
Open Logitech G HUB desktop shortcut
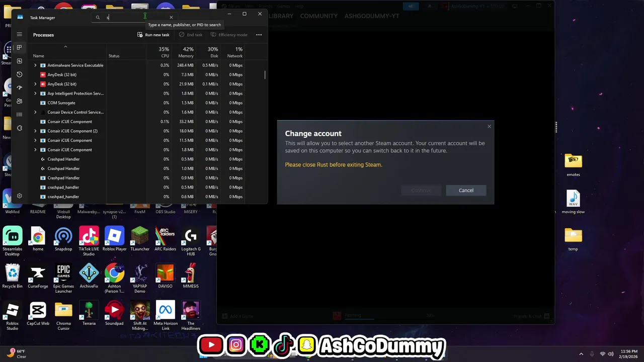pyautogui.click(x=191, y=241)
